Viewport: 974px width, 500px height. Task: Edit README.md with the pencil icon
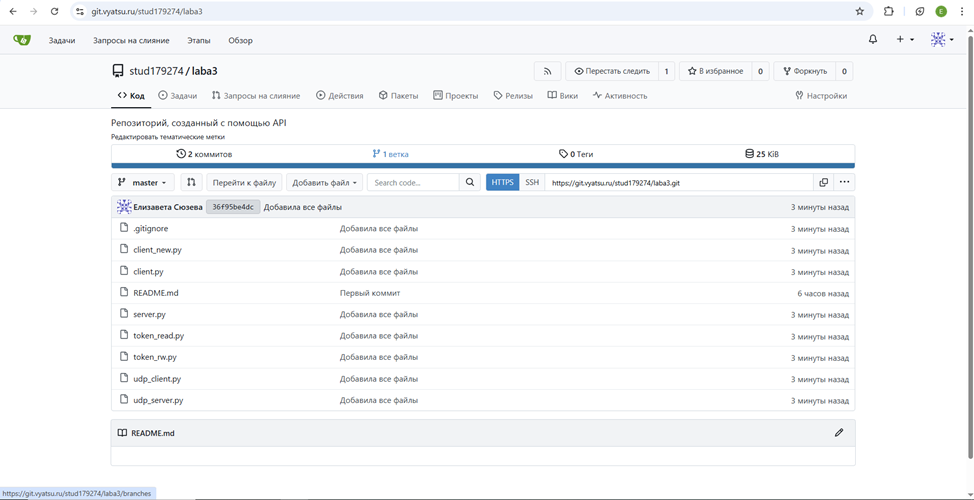839,433
